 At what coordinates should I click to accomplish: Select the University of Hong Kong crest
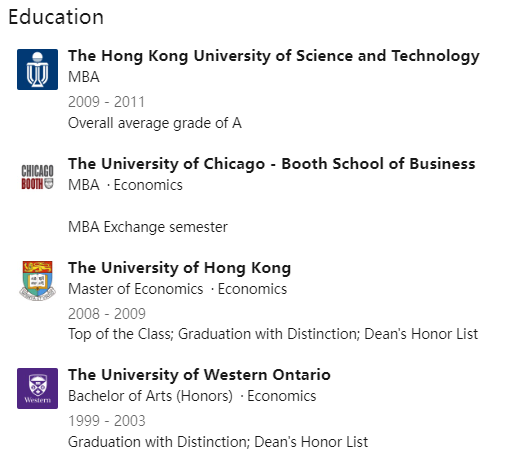pos(37,281)
